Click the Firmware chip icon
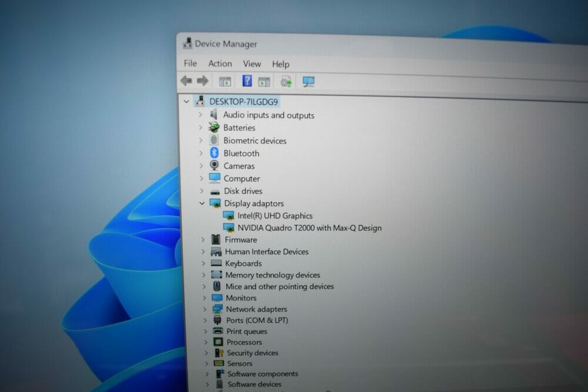 pos(216,239)
